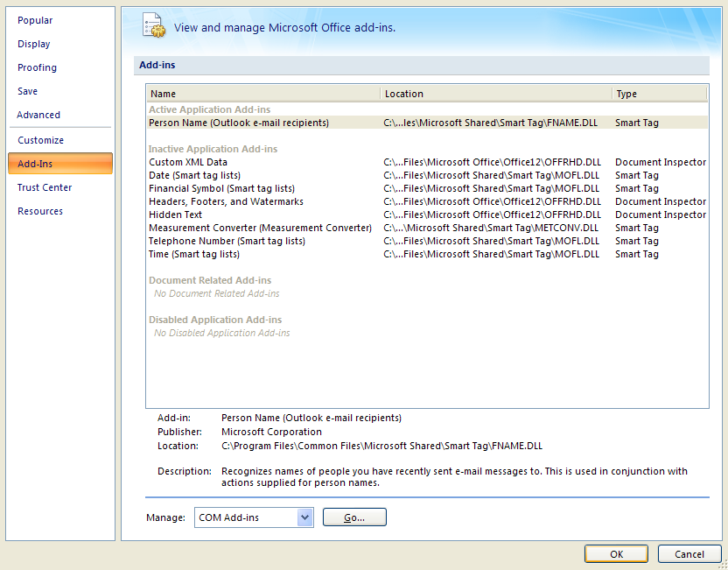Select the Custom XML Data add-in
Image resolution: width=728 pixels, height=570 pixels.
[x=428, y=162]
